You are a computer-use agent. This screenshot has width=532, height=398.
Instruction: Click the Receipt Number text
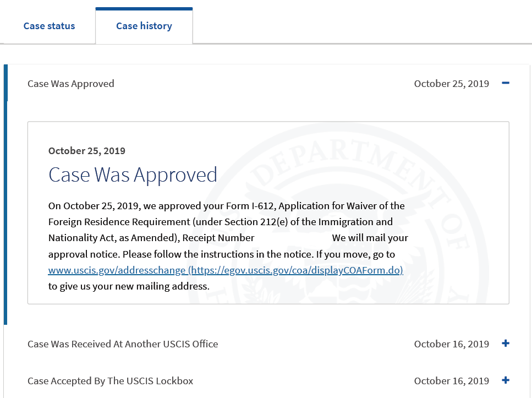pyautogui.click(x=218, y=238)
